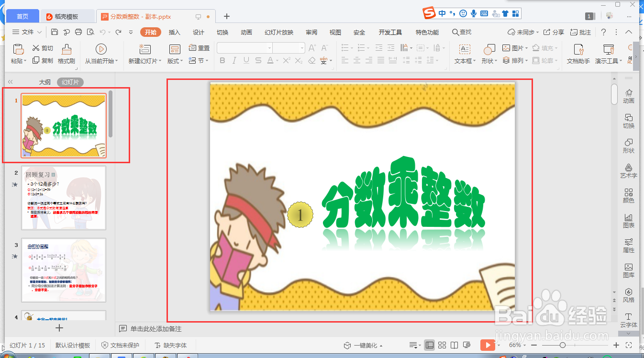The height and width of the screenshot is (358, 644).
Task: Open the font name dropdown
Action: (x=268, y=47)
